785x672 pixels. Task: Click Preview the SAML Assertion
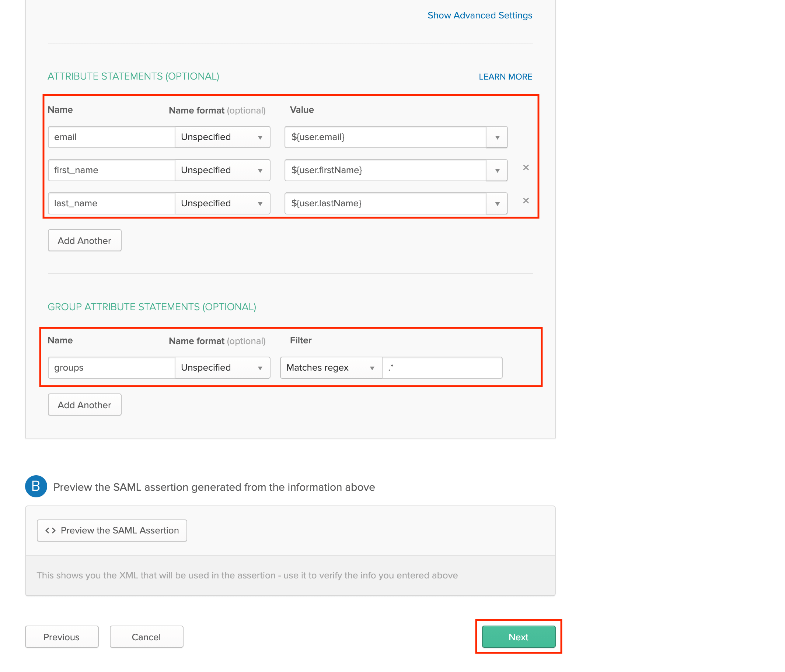pos(112,530)
